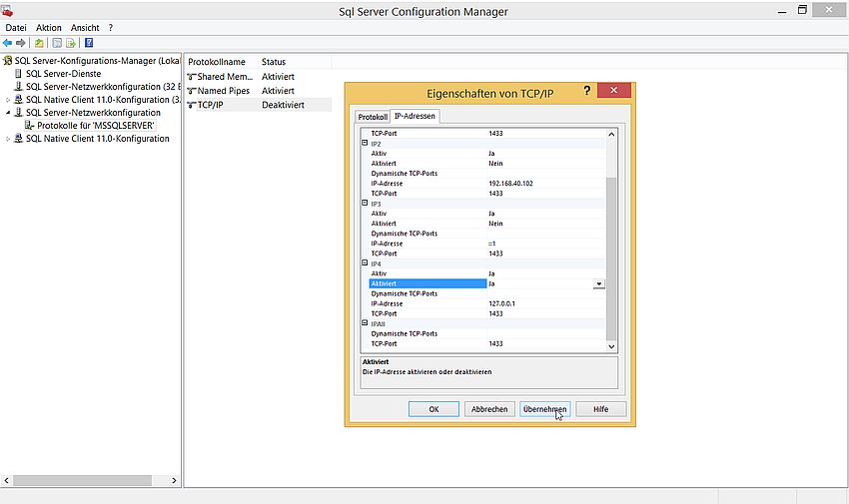Click the IP-Adresse value 127.0.0.1
This screenshot has height=504, width=849.
(x=502, y=304)
